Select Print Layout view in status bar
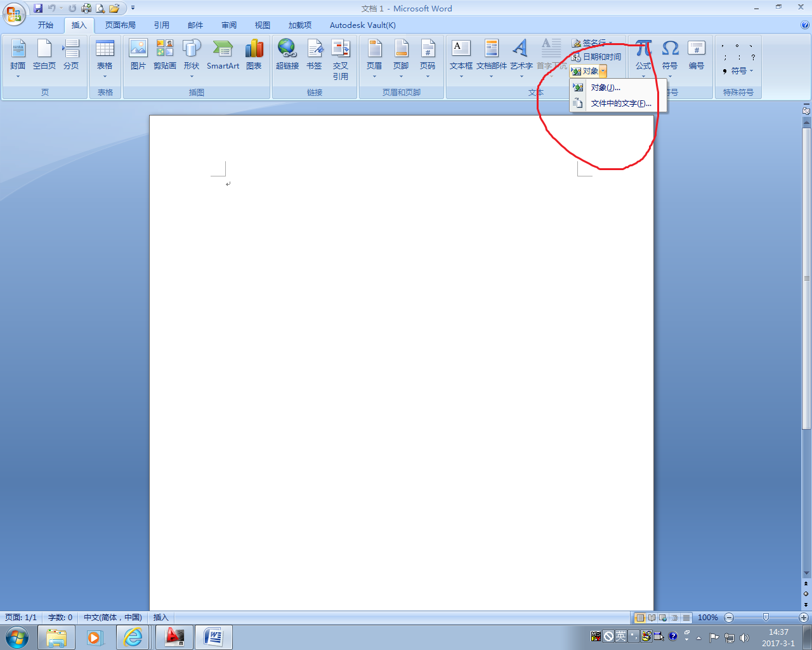The image size is (812, 650). click(x=640, y=618)
